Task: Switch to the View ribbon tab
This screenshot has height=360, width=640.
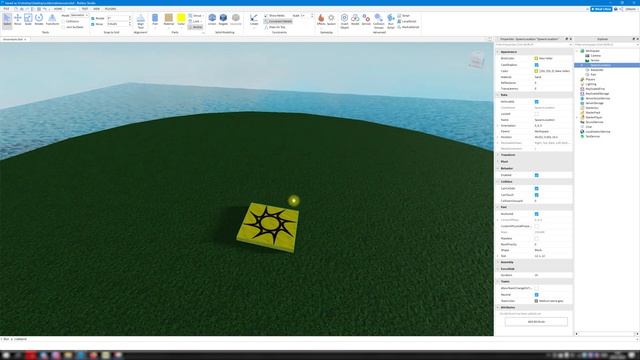Action: click(x=96, y=9)
